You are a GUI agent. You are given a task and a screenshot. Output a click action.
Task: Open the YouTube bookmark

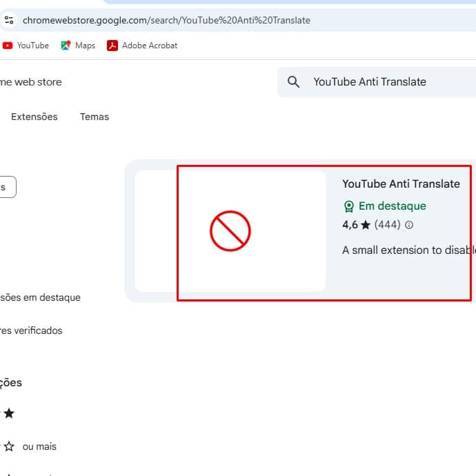point(26,46)
